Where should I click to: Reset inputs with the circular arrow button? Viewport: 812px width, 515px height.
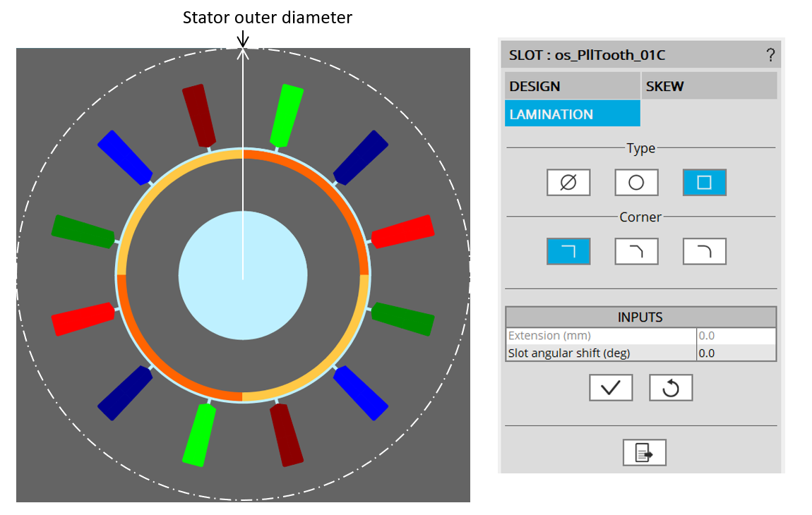click(671, 387)
